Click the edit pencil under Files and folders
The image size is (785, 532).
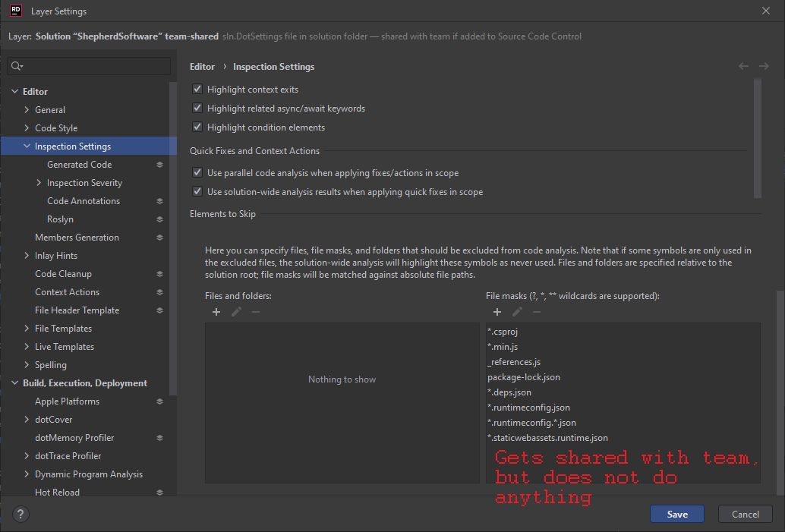[236, 312]
